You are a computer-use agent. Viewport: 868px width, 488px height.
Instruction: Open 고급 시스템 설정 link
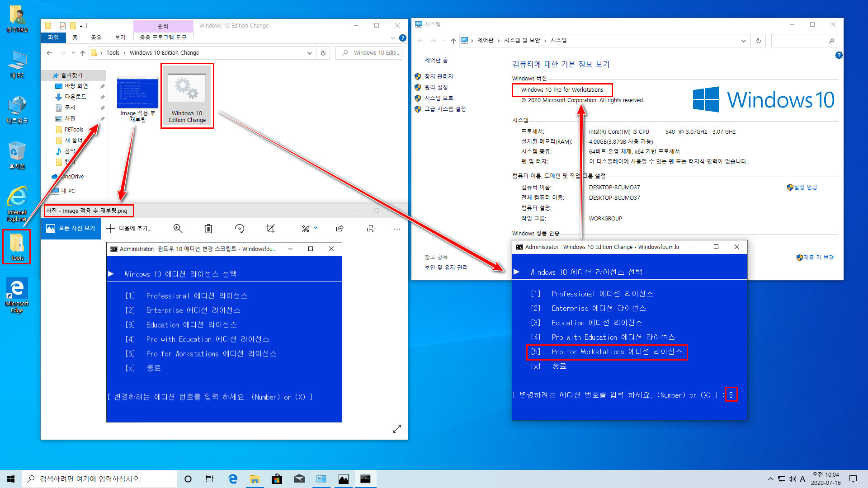(445, 109)
